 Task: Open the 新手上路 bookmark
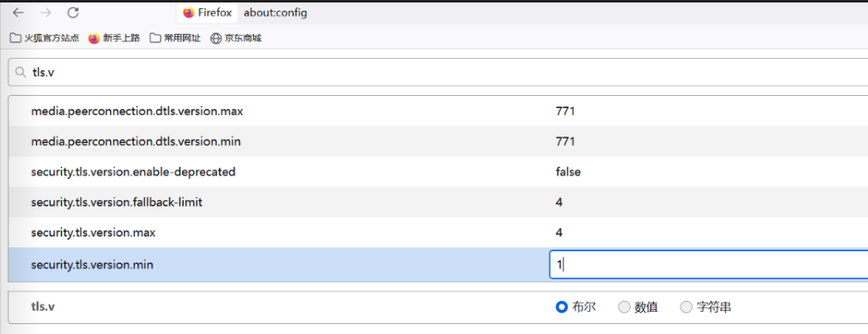click(114, 38)
